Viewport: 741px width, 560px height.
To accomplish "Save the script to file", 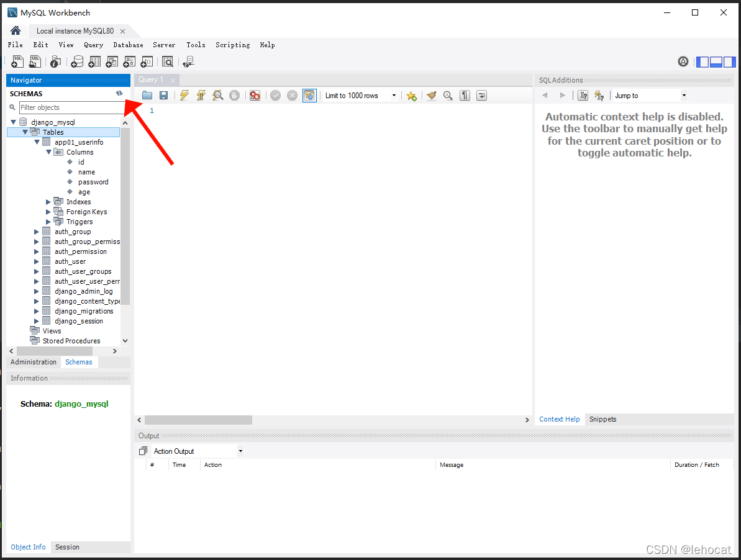I will (x=163, y=96).
